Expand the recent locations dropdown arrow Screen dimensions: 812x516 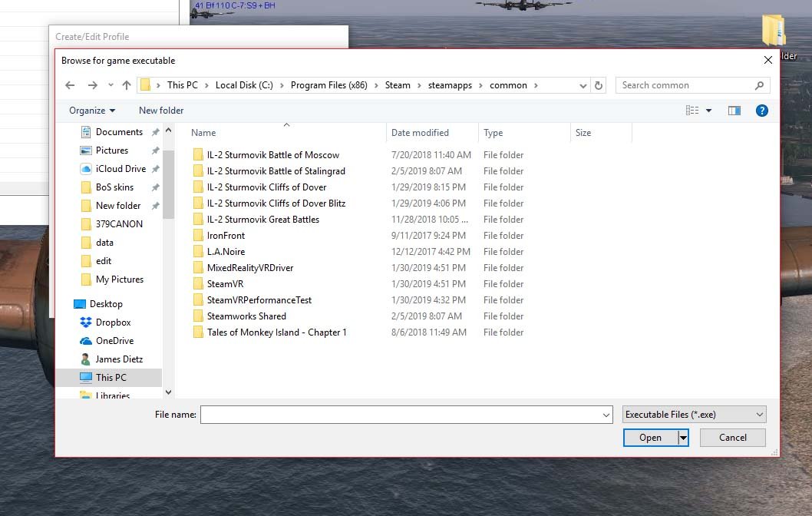pos(111,85)
